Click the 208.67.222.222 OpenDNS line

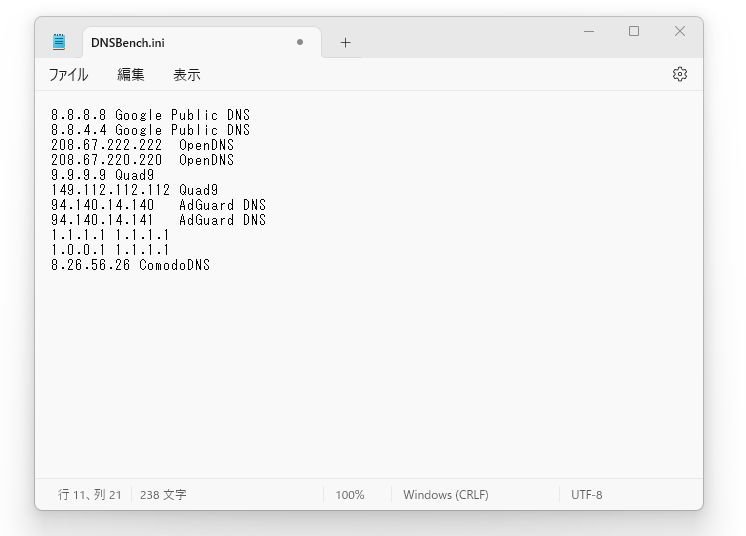[143, 145]
